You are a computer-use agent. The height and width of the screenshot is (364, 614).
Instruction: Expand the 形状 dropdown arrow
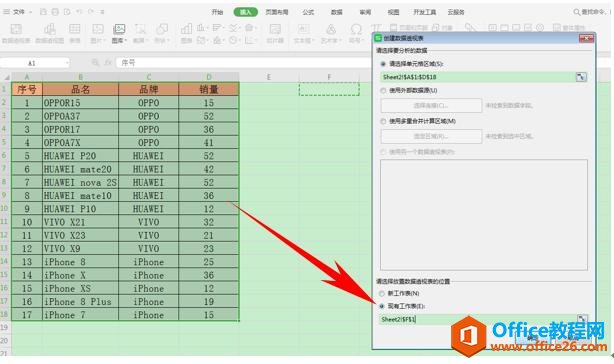[168, 41]
